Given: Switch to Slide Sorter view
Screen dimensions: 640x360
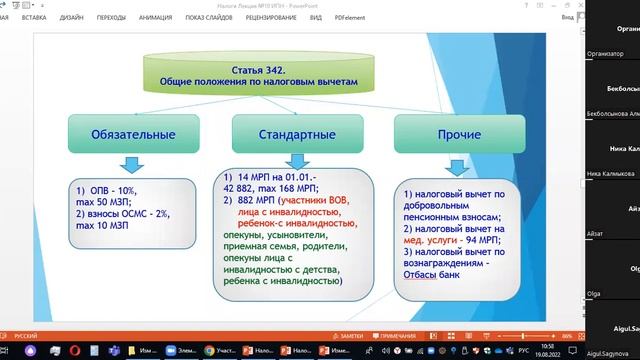Looking at the screenshot, I should 451,336.
